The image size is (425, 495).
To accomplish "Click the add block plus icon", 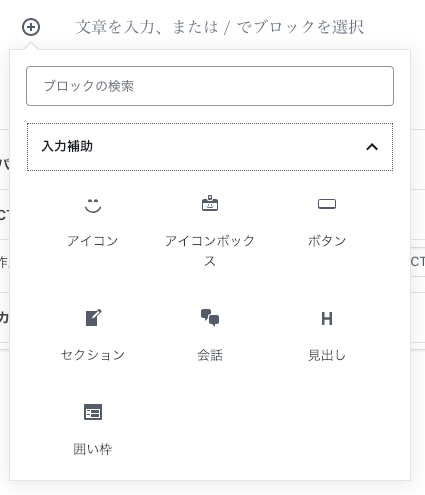I will tap(31, 27).
